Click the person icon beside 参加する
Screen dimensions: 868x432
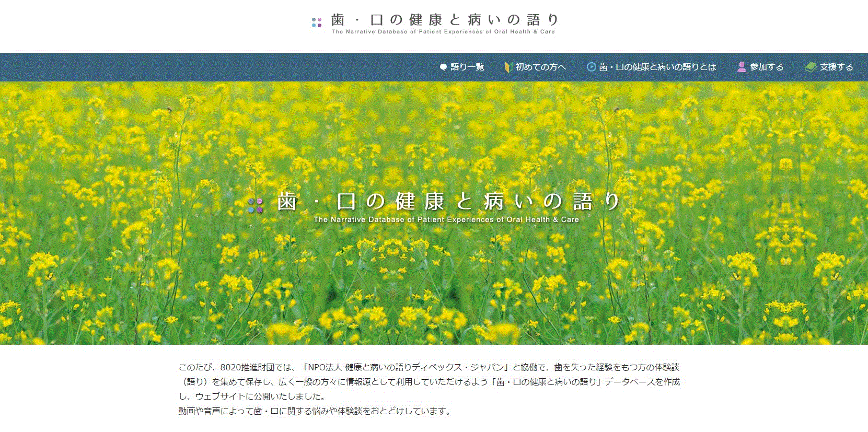point(742,67)
